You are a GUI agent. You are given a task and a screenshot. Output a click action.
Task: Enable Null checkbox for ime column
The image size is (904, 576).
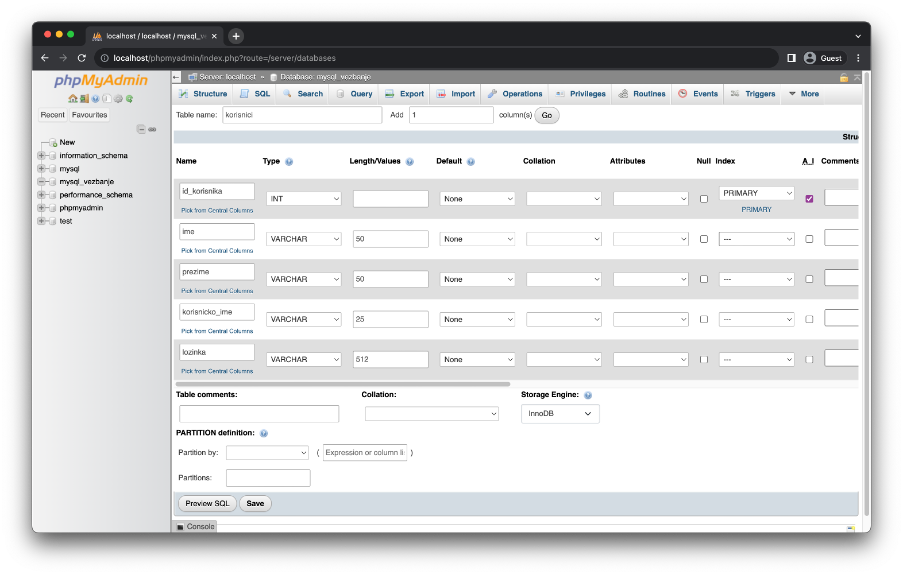tap(703, 239)
